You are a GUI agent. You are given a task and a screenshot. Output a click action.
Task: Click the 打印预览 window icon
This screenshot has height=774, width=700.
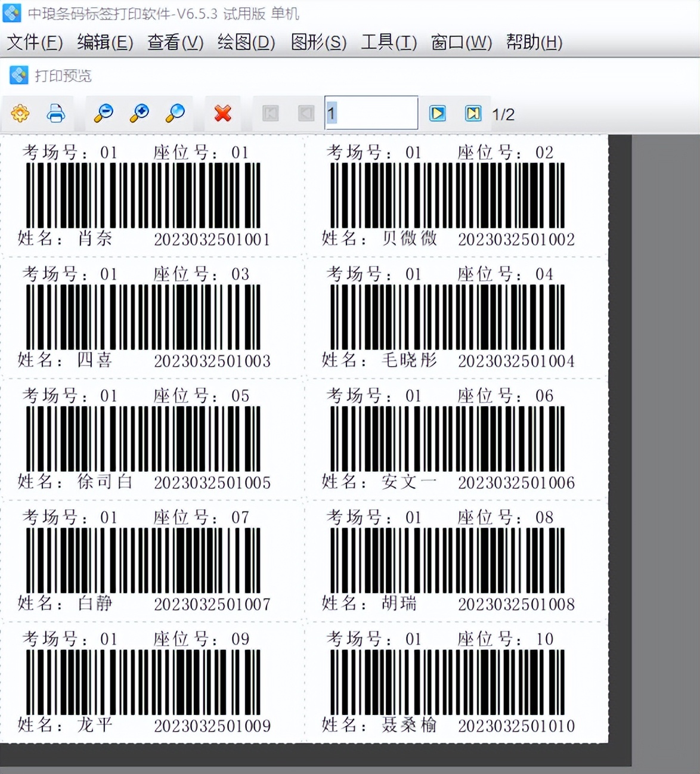tap(19, 75)
